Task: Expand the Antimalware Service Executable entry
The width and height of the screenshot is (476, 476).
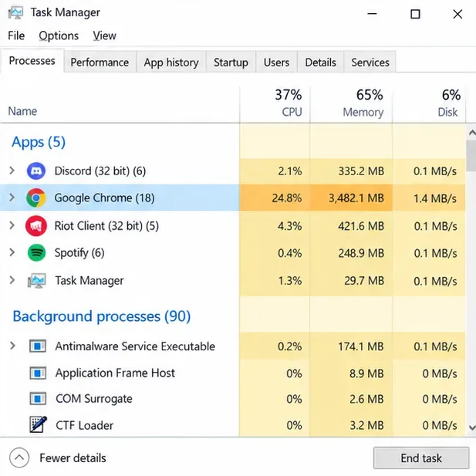Action: pyautogui.click(x=12, y=346)
